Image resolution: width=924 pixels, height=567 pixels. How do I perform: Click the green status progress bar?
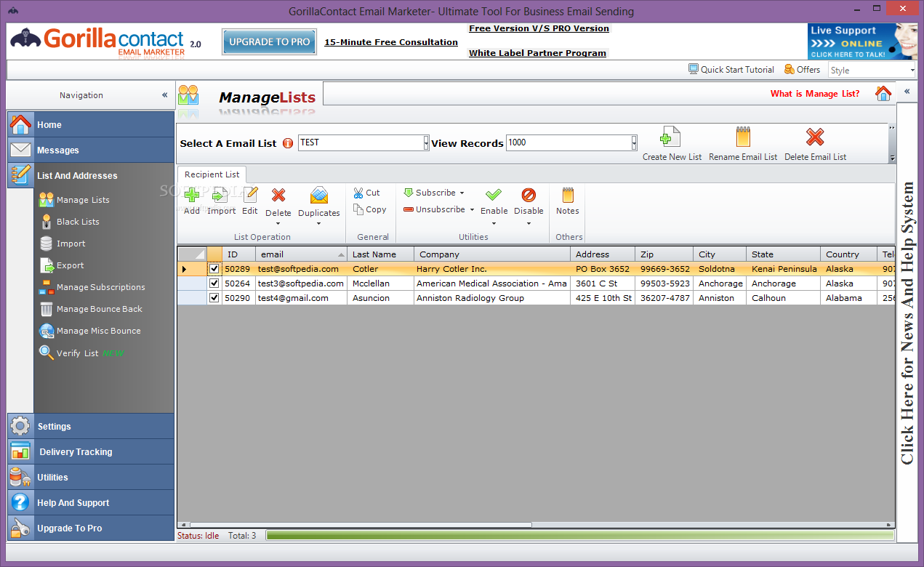pos(580,536)
